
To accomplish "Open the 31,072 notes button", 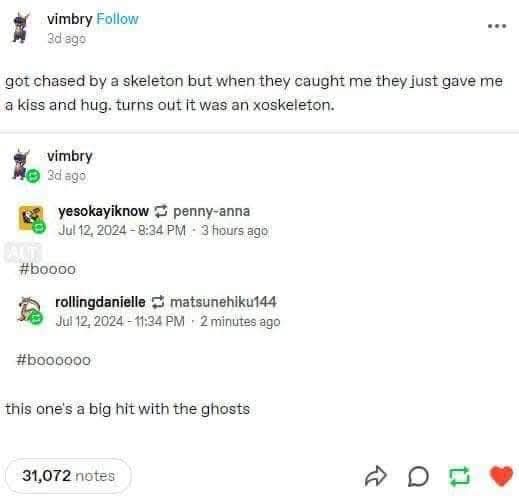I will pyautogui.click(x=68, y=476).
